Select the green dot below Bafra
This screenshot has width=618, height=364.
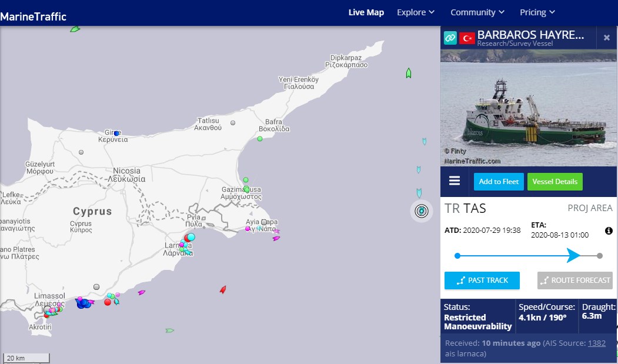[260, 139]
